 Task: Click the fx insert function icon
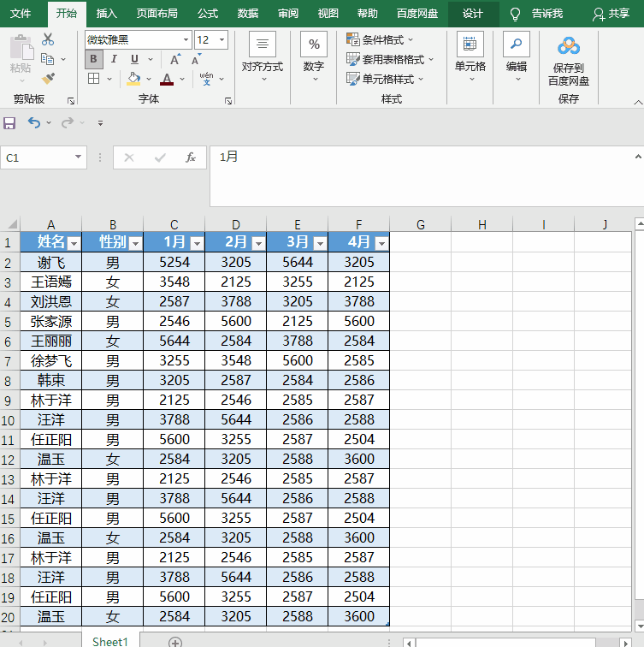pos(191,157)
